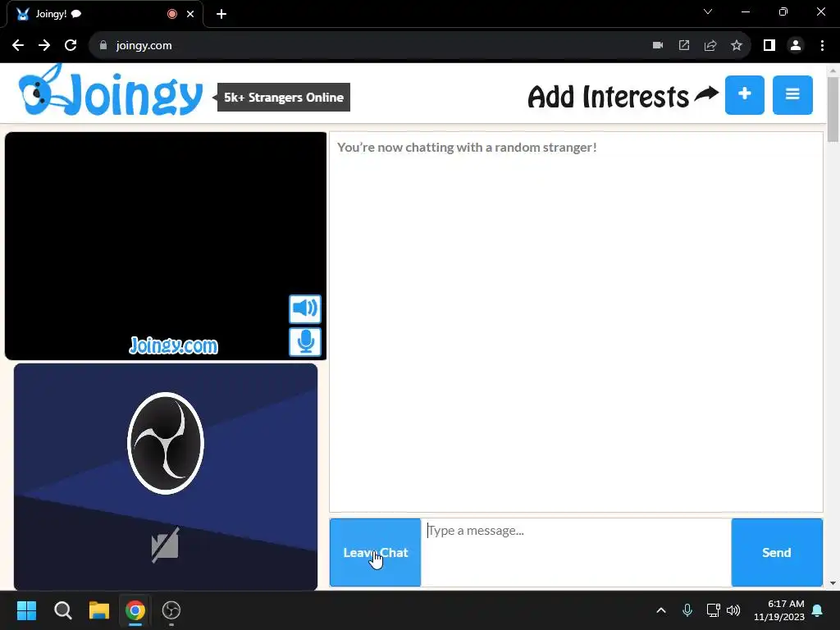Click the page vertical scrollbar thumb

coord(833,110)
